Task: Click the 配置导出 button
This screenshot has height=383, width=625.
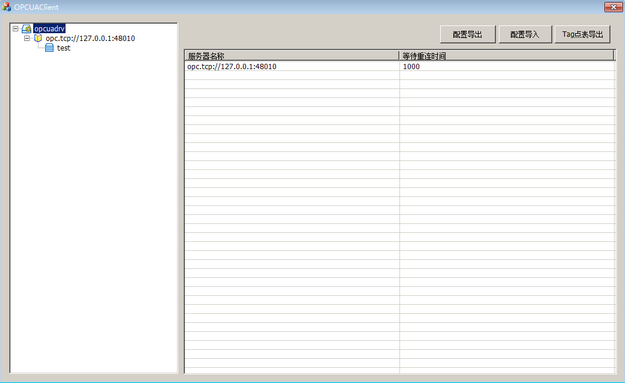Action: pos(468,34)
